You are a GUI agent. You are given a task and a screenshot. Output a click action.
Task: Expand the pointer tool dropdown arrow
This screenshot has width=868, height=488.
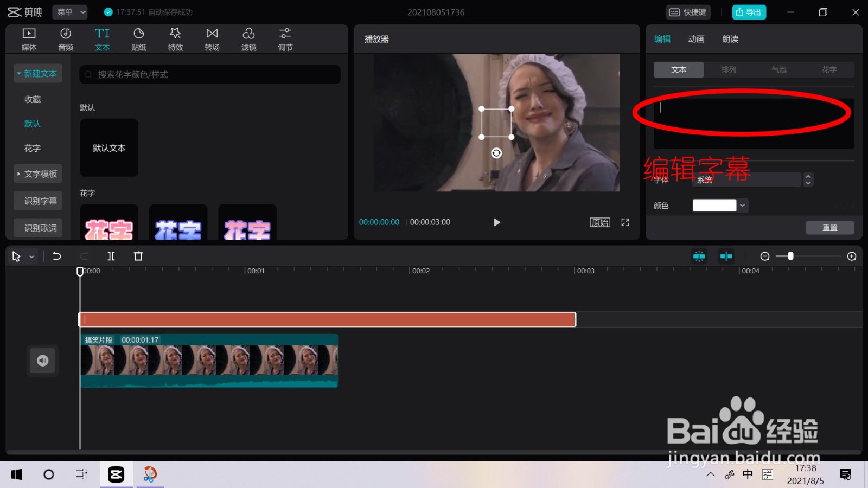point(32,257)
